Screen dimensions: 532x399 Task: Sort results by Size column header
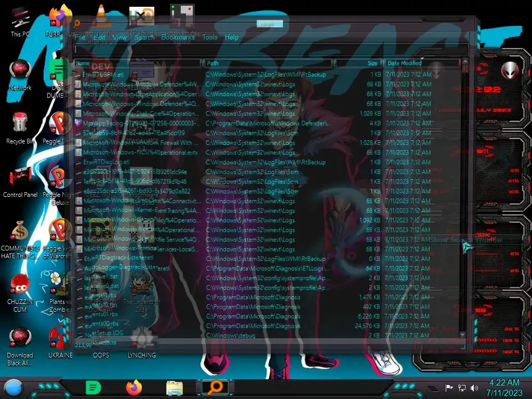358,63
